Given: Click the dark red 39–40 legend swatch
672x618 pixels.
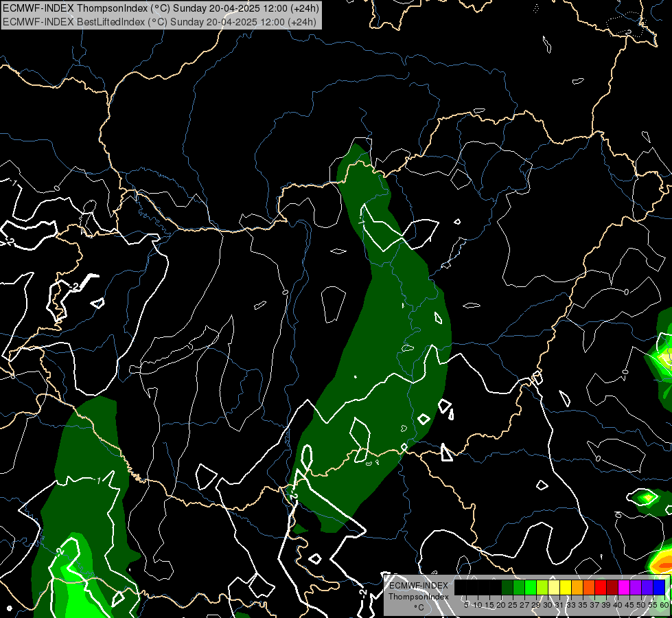Looking at the screenshot, I should pyautogui.click(x=612, y=587).
